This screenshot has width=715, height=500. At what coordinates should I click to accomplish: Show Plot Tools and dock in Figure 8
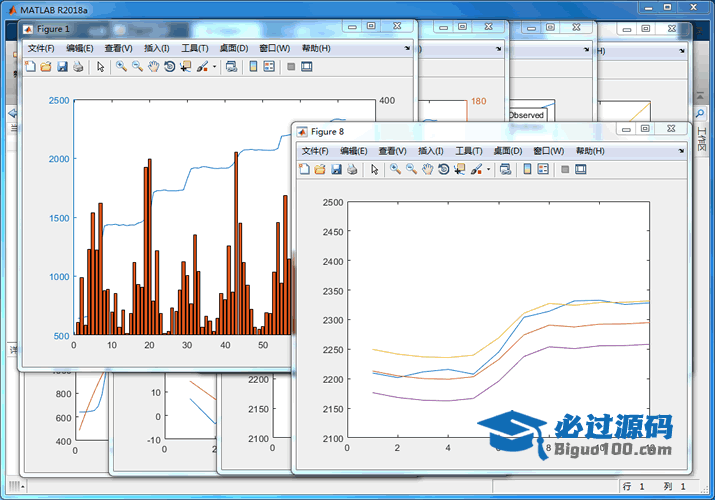point(581,169)
